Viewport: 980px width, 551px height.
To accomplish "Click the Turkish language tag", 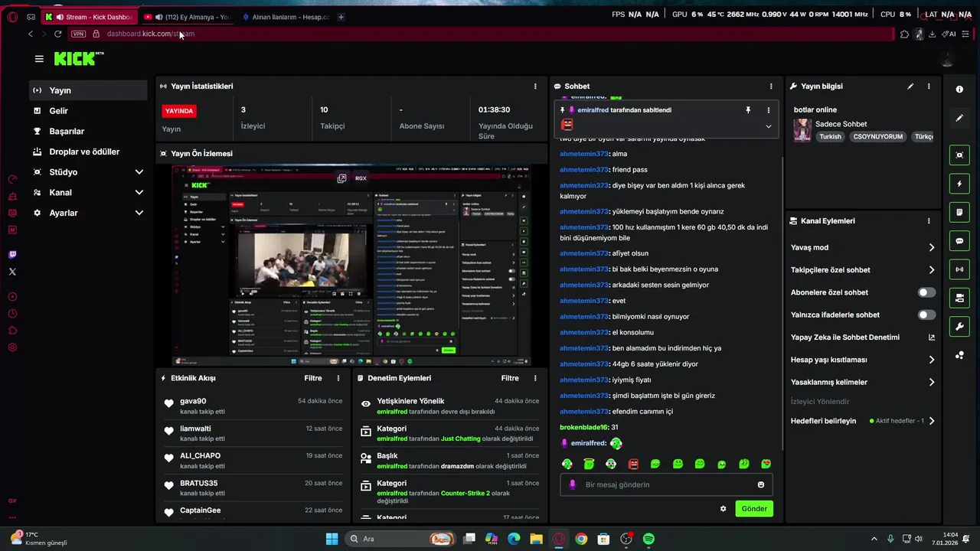I will click(x=830, y=137).
